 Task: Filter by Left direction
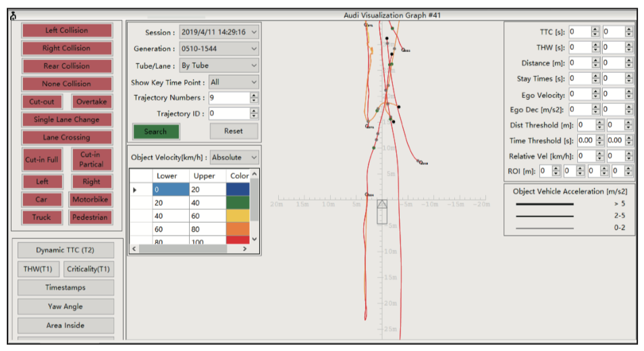pos(42,182)
